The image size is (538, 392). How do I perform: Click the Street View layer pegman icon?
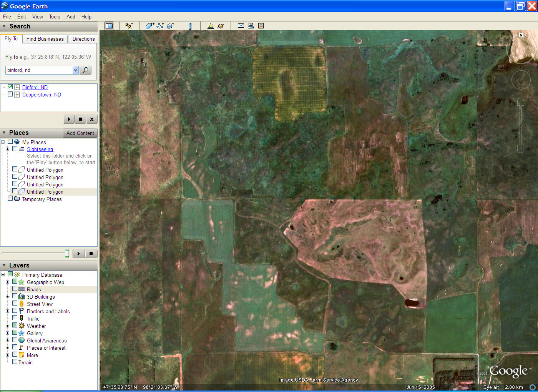click(22, 304)
